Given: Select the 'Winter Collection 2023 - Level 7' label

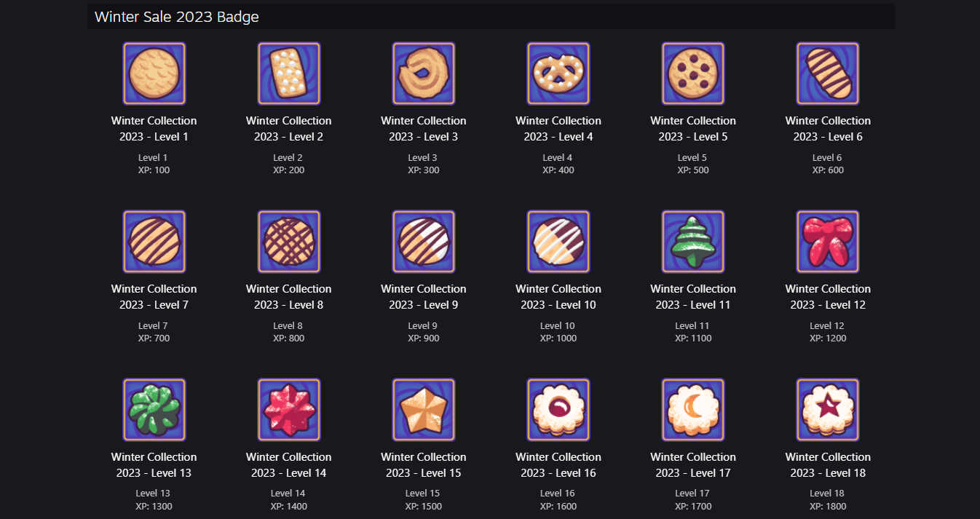Looking at the screenshot, I should [154, 297].
